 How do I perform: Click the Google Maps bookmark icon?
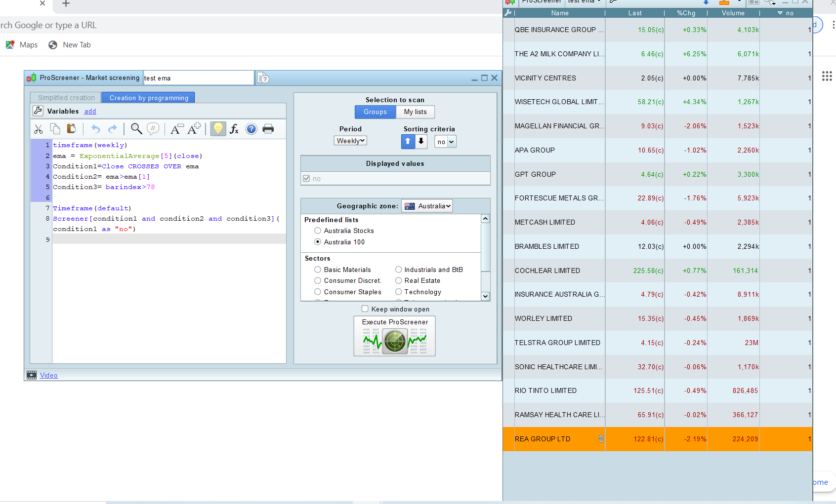click(x=10, y=45)
